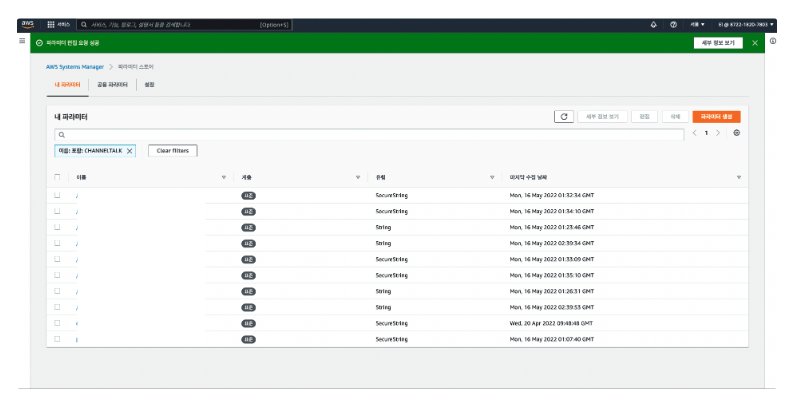This screenshot has width=793, height=400.
Task: Click the 삭제 delete button
Action: point(675,117)
